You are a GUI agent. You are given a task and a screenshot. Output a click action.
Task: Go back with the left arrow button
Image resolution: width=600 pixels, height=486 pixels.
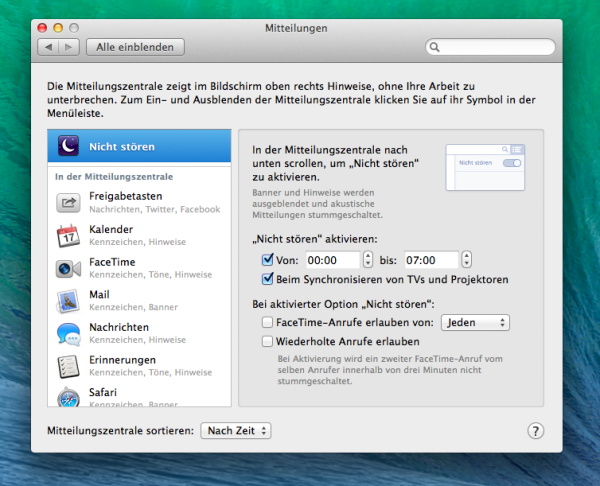48,47
